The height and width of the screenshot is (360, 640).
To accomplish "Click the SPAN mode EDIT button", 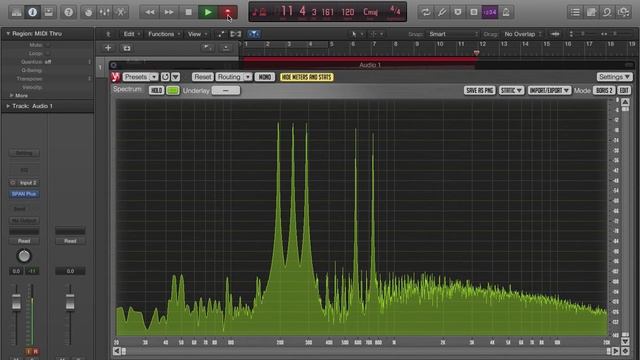I will pyautogui.click(x=624, y=90).
